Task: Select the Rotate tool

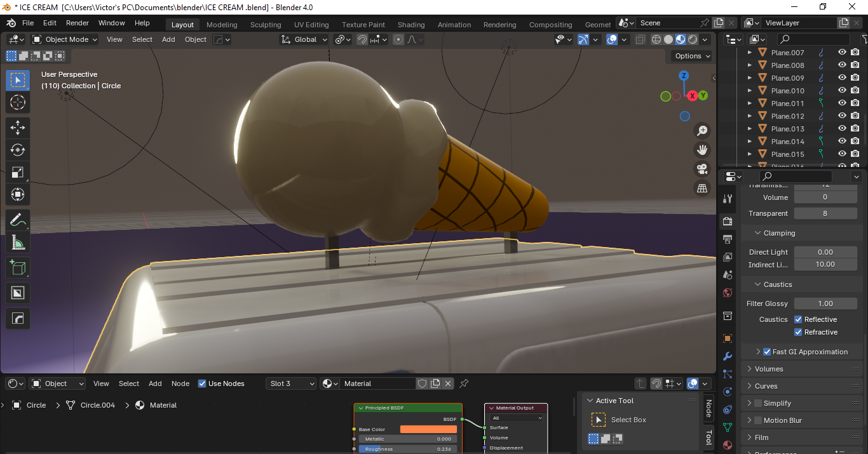Action: coord(18,150)
